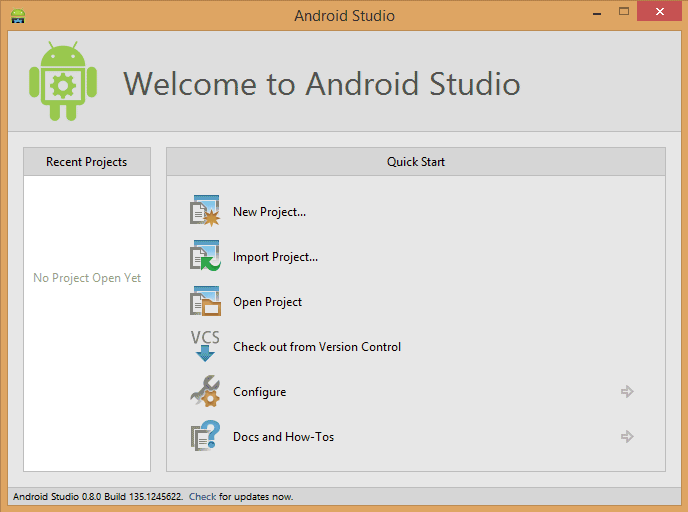This screenshot has height=512, width=688.
Task: Click the Import Project icon
Action: click(205, 256)
